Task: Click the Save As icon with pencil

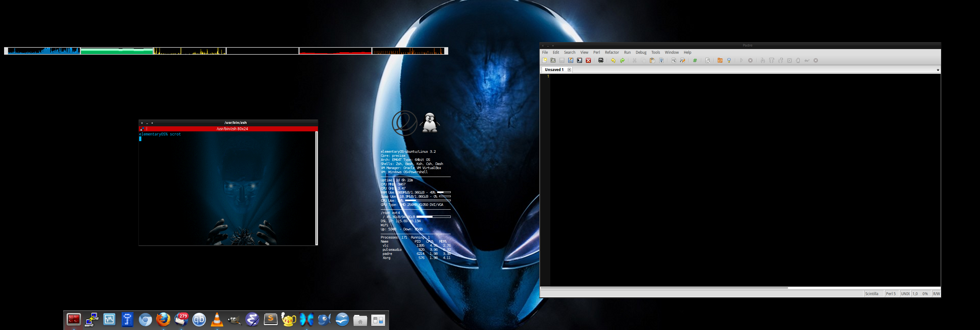Action: (x=571, y=61)
